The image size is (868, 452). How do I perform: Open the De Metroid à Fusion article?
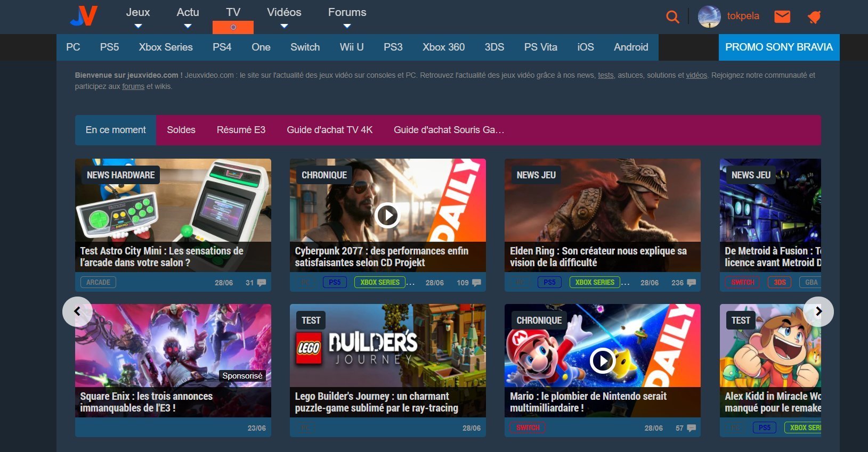773,257
